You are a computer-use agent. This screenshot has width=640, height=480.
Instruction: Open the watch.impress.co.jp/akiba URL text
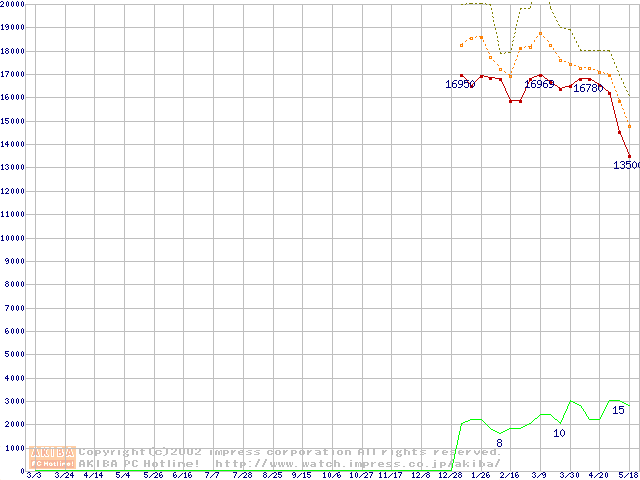pos(357,463)
